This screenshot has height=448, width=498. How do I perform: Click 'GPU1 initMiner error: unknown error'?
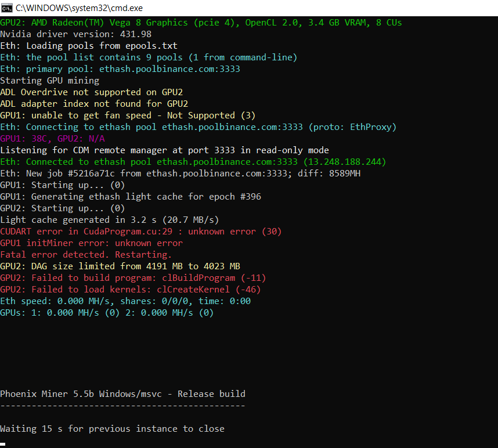tap(92, 243)
